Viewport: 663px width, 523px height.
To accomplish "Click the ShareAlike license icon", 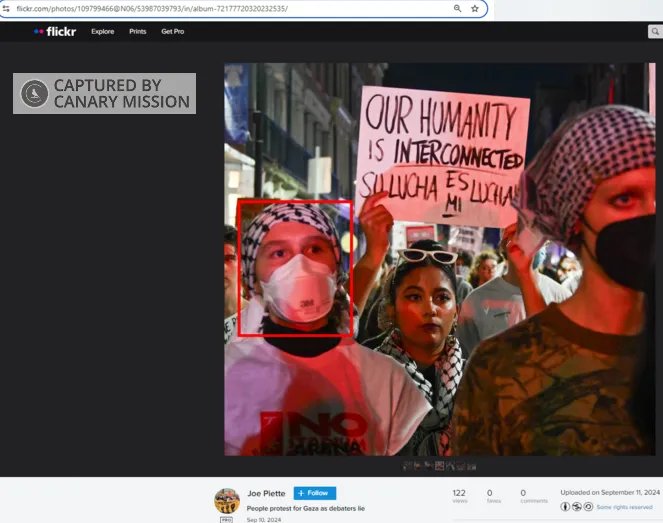I will pyautogui.click(x=588, y=507).
